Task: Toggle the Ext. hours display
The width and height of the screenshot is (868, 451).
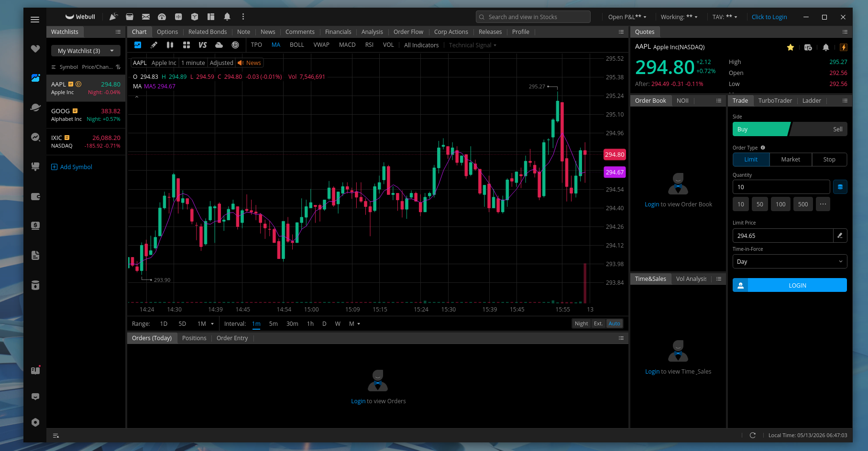Action: coord(598,323)
